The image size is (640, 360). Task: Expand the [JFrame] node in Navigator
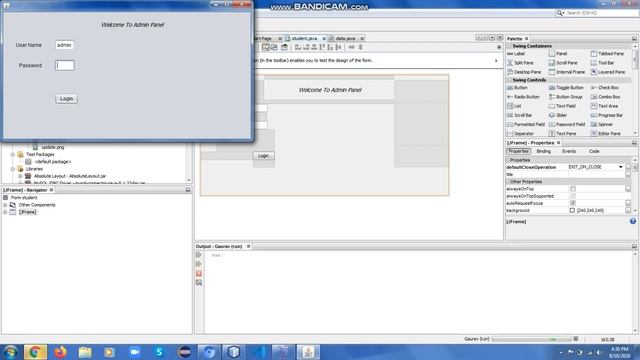click(5, 212)
